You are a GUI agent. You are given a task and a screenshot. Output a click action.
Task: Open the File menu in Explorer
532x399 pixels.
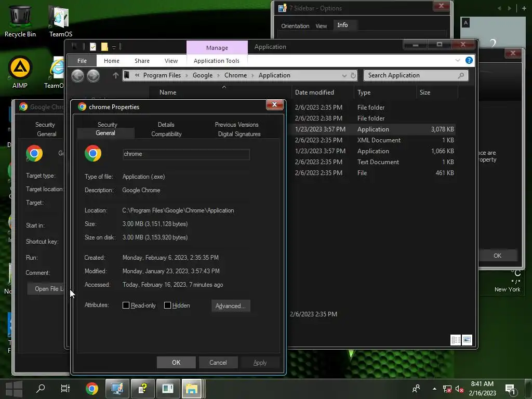coord(82,61)
